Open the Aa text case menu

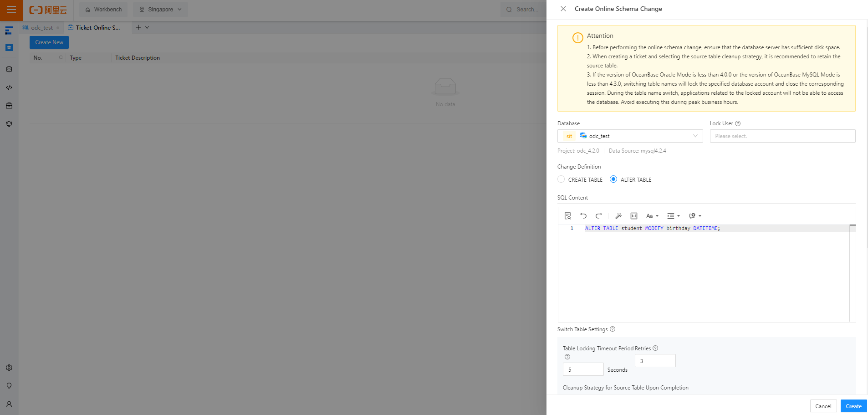pyautogui.click(x=652, y=216)
